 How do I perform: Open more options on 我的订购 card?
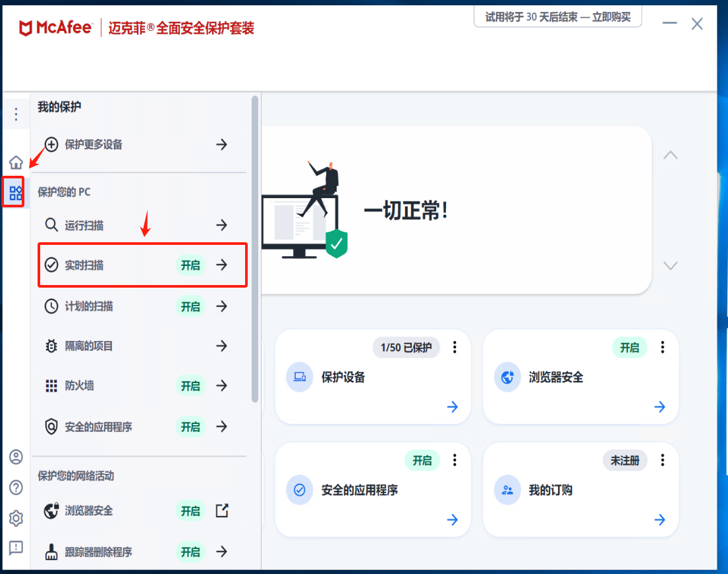click(x=663, y=460)
